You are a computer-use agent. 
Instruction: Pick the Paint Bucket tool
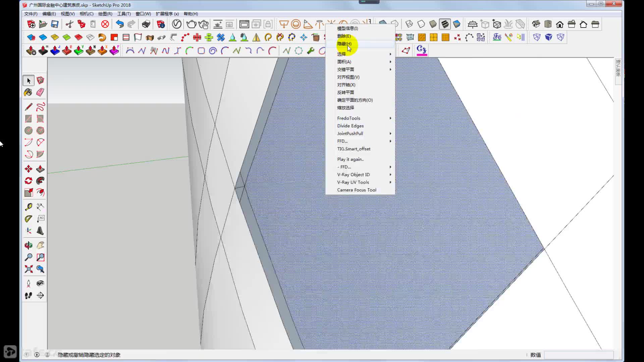29,92
